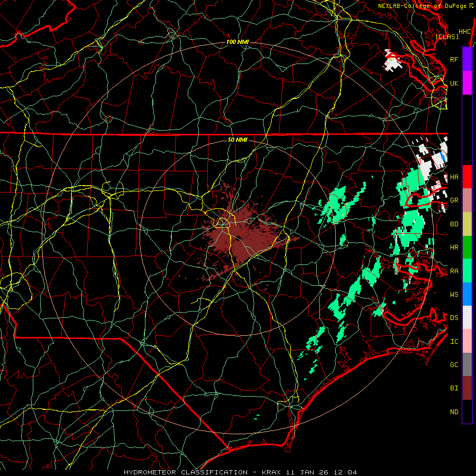476x476 pixels.
Task: Click the "[CLAS]" unit label
Action: pyautogui.click(x=447, y=36)
